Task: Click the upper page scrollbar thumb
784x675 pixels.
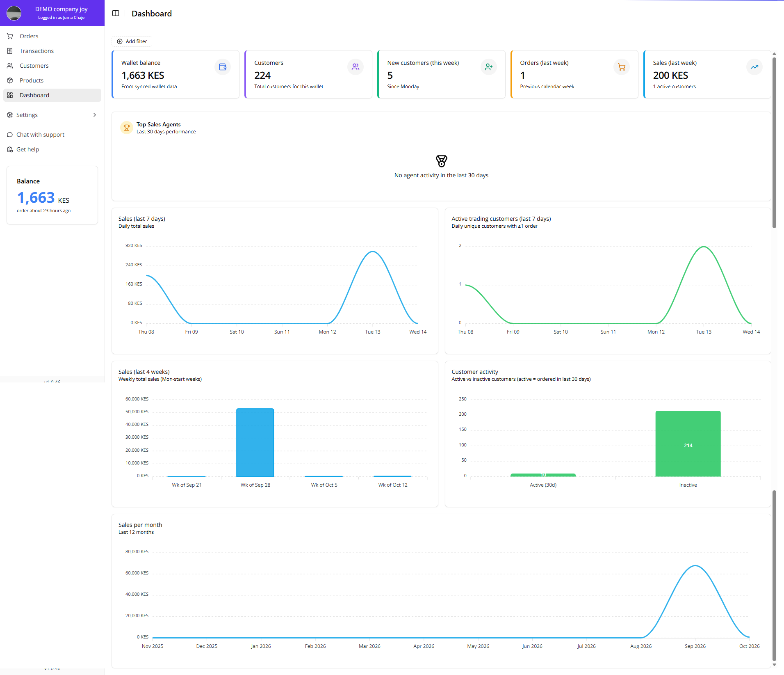Action: pos(774,142)
